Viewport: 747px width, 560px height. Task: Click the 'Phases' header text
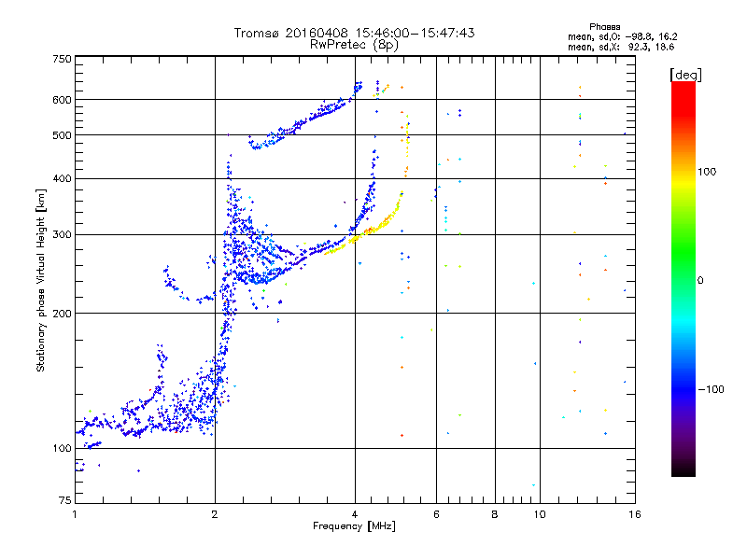[x=604, y=27]
